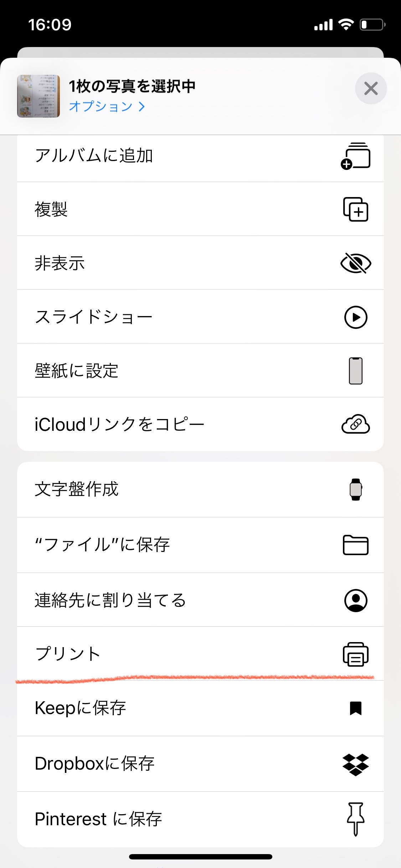The height and width of the screenshot is (868, 401).
Task: Tap the slideshow play circle icon
Action: pos(355,317)
